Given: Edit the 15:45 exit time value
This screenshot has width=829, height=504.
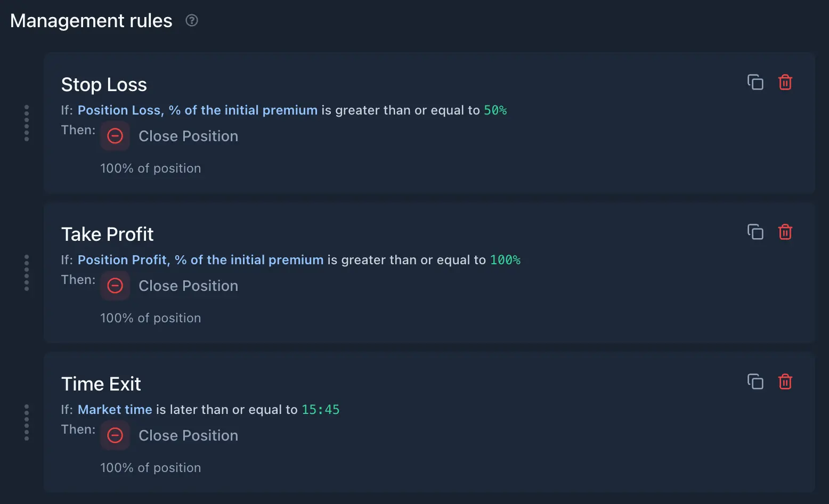Looking at the screenshot, I should point(320,410).
